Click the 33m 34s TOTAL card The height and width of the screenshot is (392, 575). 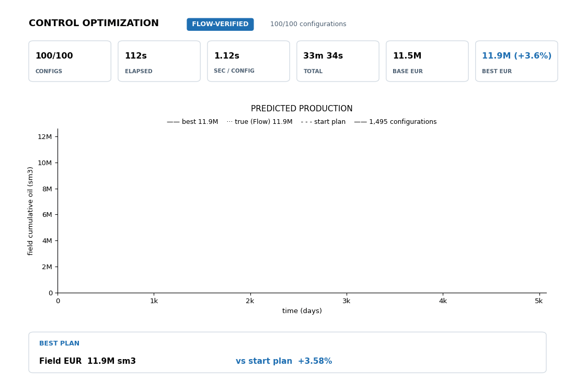point(338,61)
